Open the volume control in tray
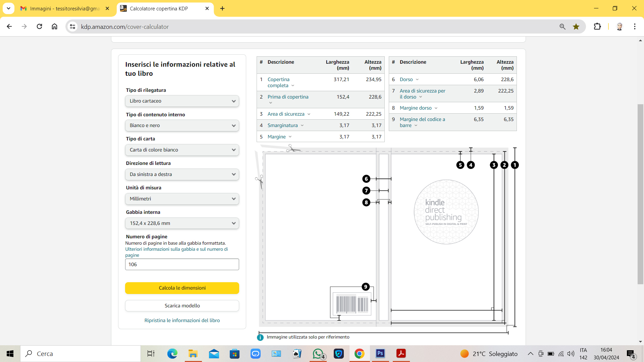Image resolution: width=644 pixels, height=362 pixels. 571,354
